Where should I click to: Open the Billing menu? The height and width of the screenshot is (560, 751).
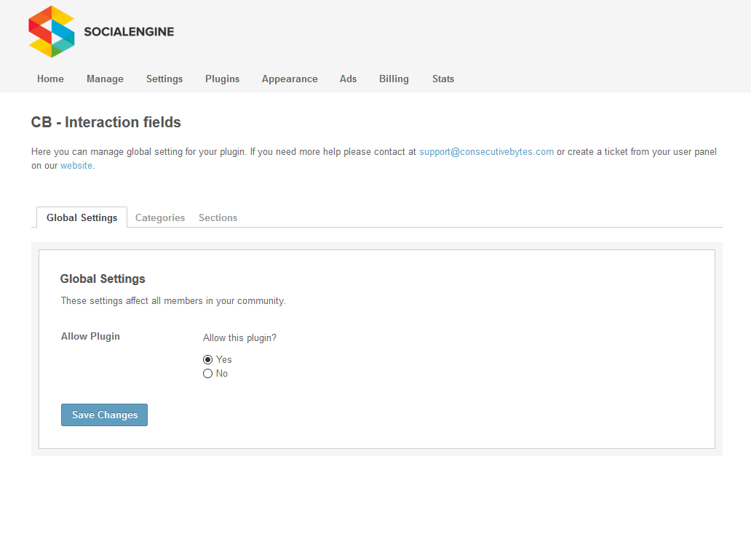coord(394,79)
